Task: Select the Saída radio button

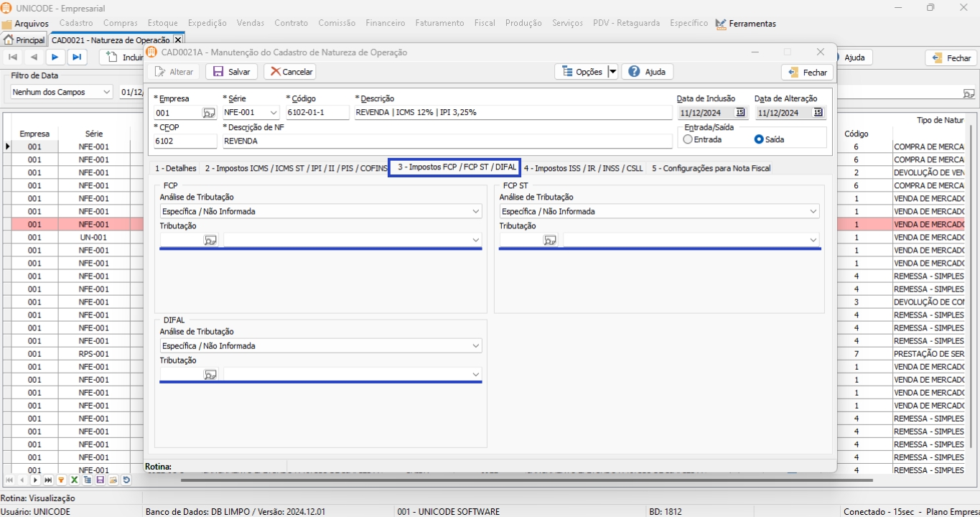Action: point(759,139)
